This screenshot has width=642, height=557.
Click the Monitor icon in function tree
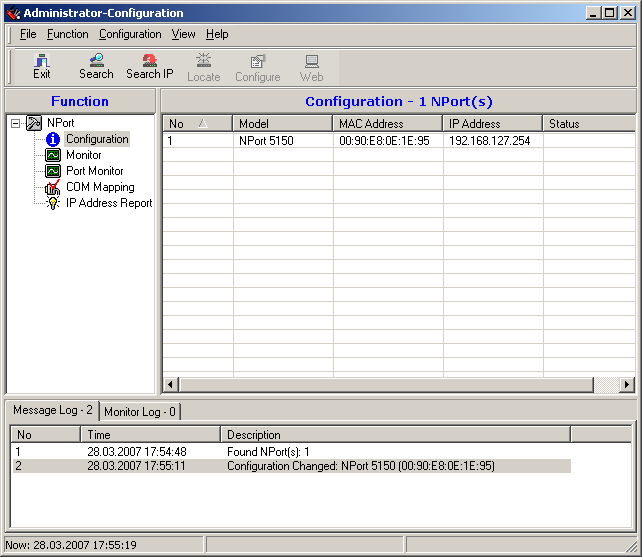[x=53, y=155]
